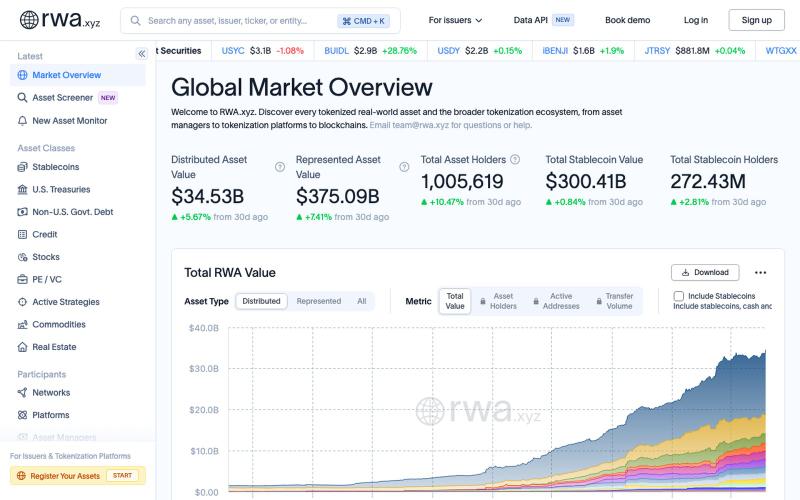Click the Stablecoins sidebar icon

pos(22,167)
